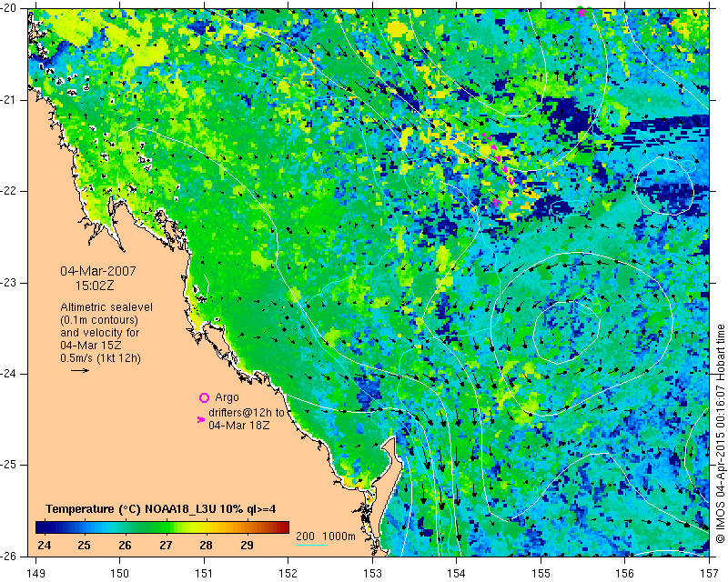The width and height of the screenshot is (728, 582).
Task: Click the magenta Argo circle legend symbol
Action: click(204, 397)
